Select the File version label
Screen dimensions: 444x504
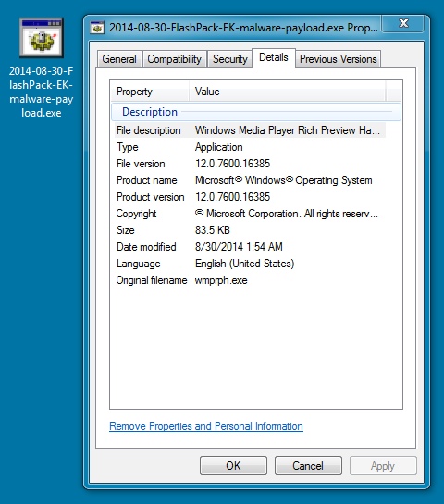pyautogui.click(x=141, y=164)
